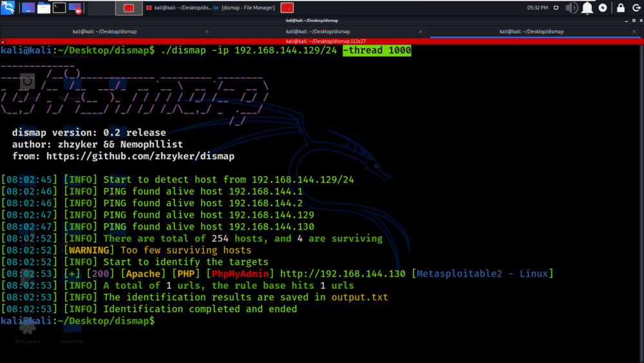Switch to dismap File Manager taskbar entry
Image resolution: width=644 pixels, height=363 pixels.
(244, 8)
